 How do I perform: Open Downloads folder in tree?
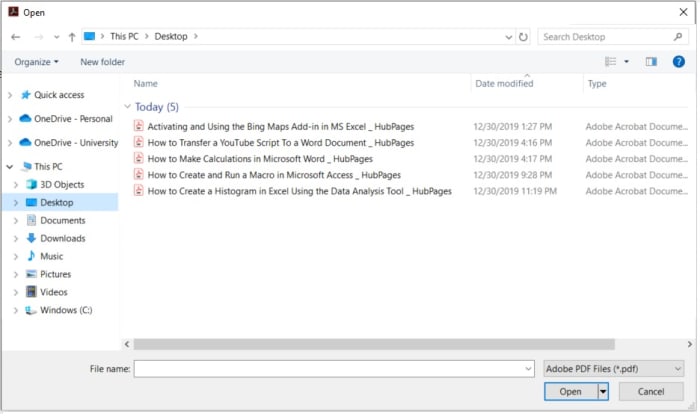pos(62,238)
